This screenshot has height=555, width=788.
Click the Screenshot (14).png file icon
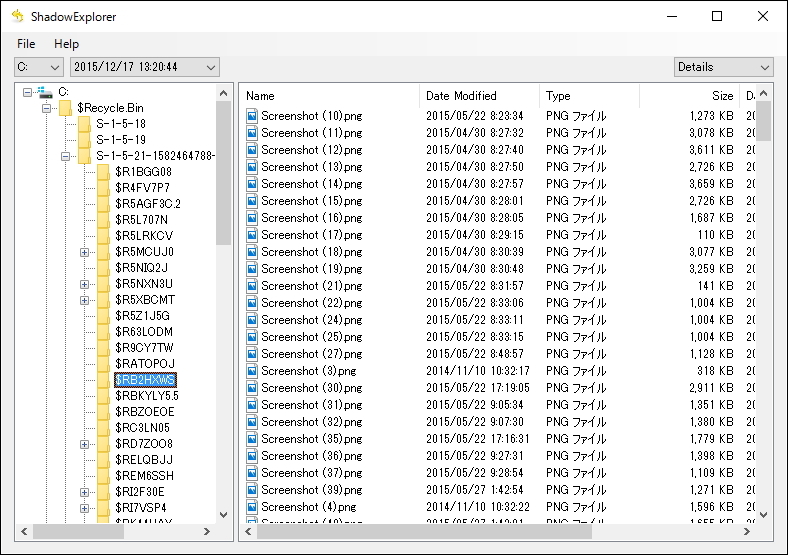coord(252,184)
